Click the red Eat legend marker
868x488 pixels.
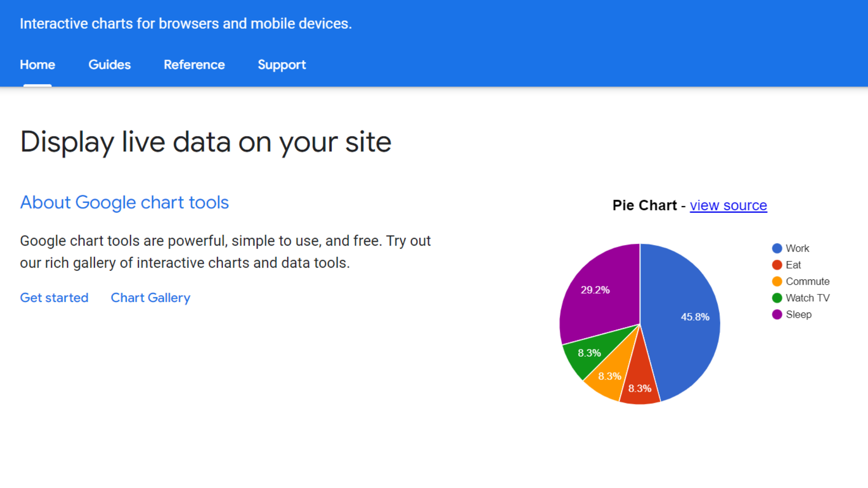point(776,265)
